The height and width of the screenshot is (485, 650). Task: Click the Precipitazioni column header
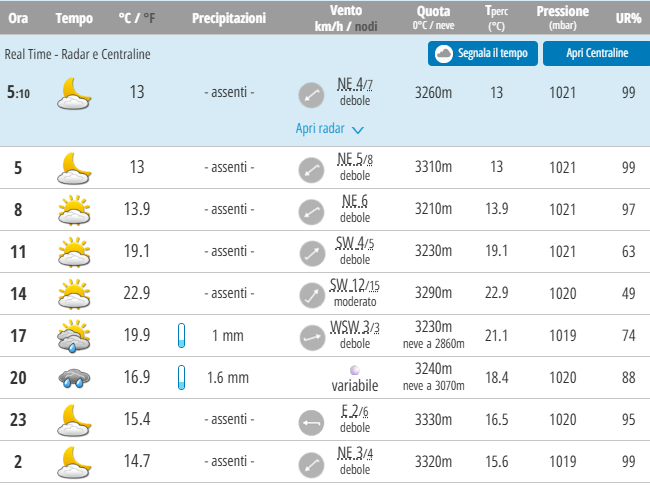tap(229, 19)
